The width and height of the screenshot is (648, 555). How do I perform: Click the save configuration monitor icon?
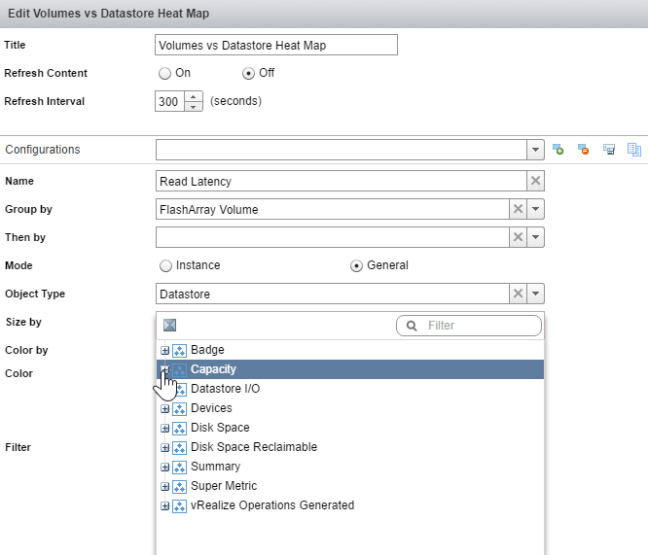pos(608,150)
